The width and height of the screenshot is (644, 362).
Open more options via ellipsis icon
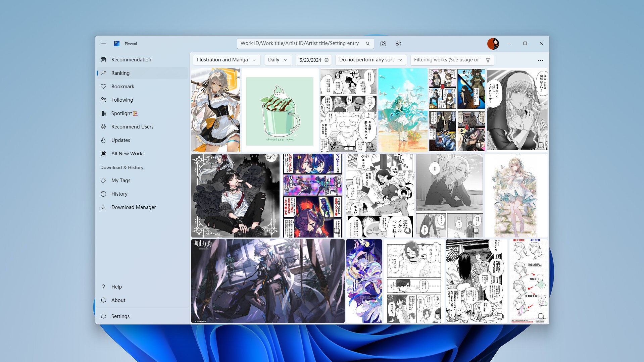click(540, 60)
